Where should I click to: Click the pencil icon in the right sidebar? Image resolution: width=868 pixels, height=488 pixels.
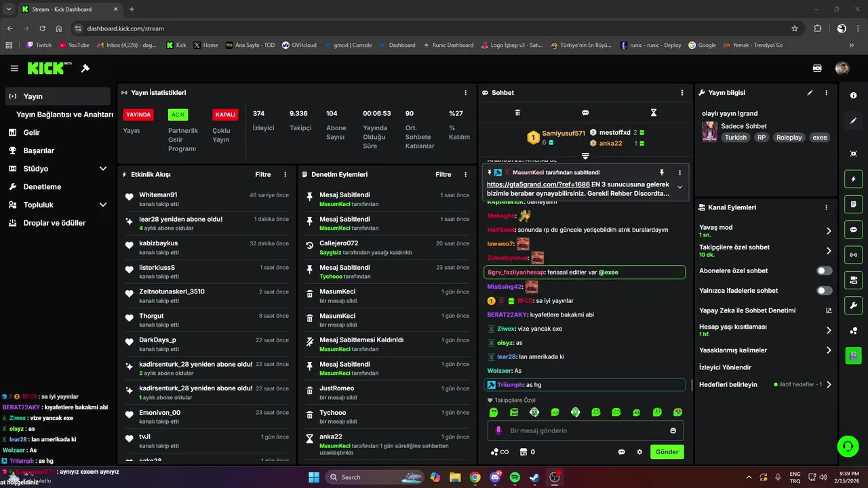[x=853, y=121]
